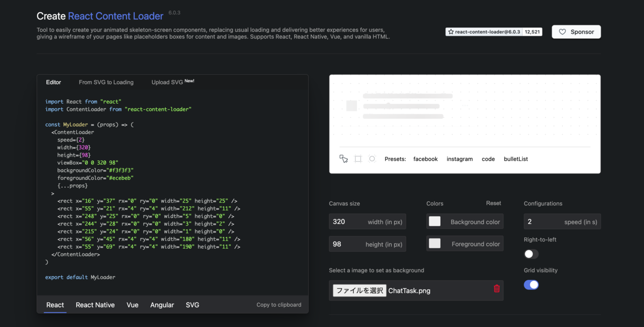Image resolution: width=644 pixels, height=327 pixels.
Task: Select the rectangle drawing tool
Action: (x=358, y=159)
